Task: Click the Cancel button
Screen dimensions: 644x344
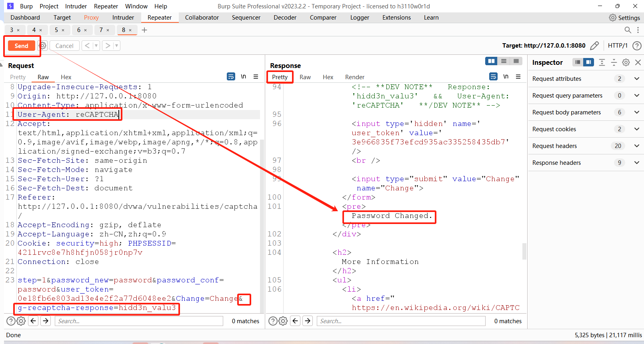Action: [x=64, y=46]
